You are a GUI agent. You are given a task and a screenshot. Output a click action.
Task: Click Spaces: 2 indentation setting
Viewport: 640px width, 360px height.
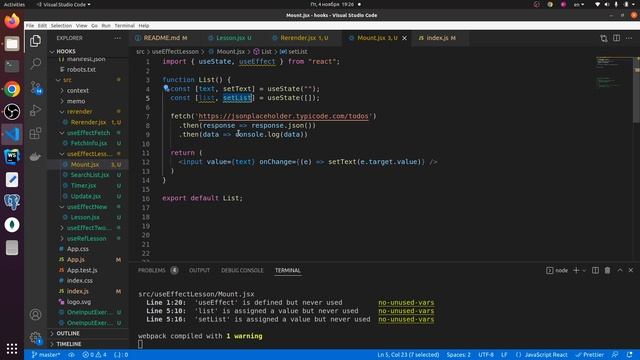click(458, 355)
